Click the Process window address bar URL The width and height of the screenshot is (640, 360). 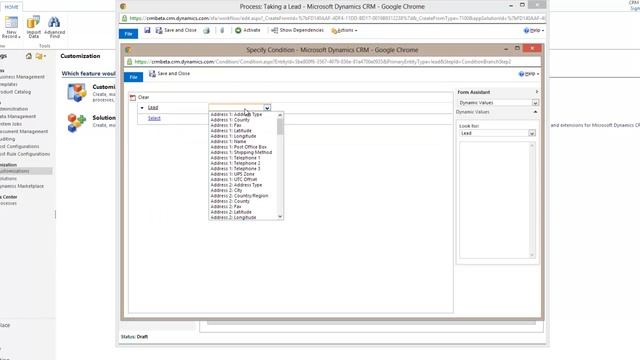(337, 18)
